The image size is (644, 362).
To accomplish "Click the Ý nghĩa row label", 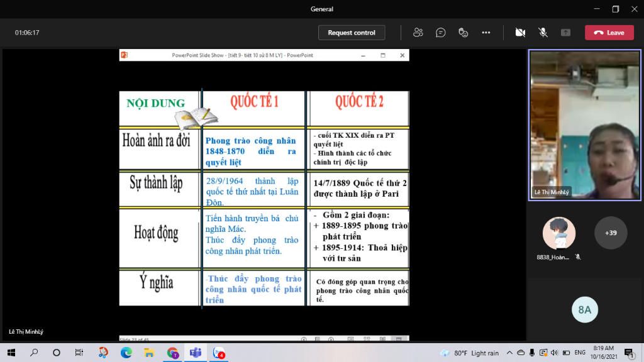I will pos(156,282).
